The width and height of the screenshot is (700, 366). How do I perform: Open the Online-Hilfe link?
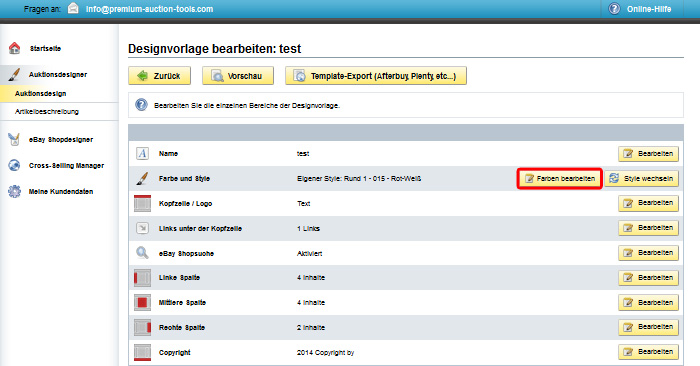[649, 9]
